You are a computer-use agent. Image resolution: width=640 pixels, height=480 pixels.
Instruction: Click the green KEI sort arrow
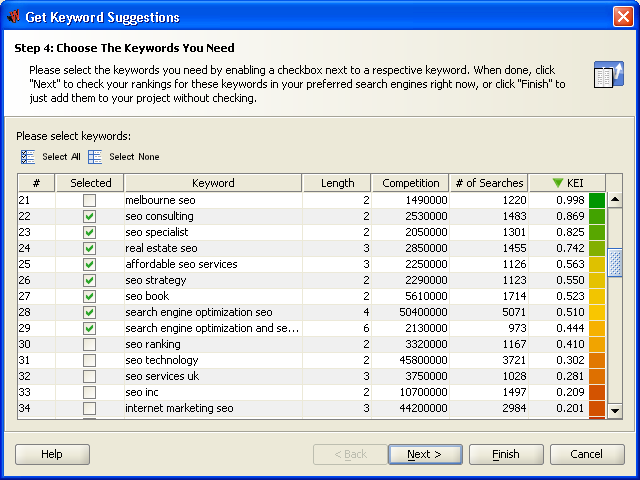pos(558,183)
